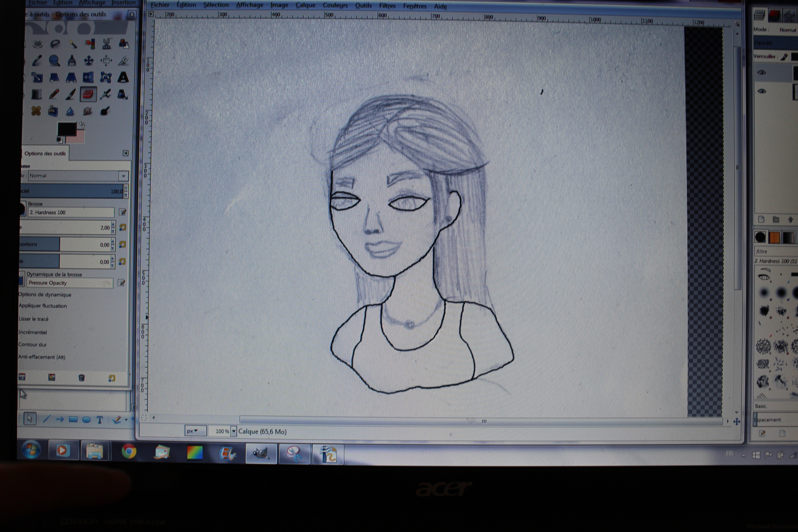
Task: Select the Move tool
Action: [89, 61]
